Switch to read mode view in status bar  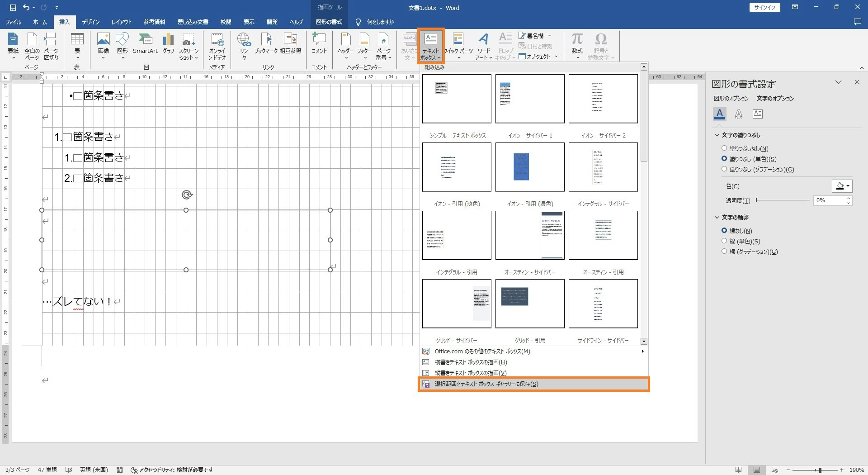tap(739, 470)
